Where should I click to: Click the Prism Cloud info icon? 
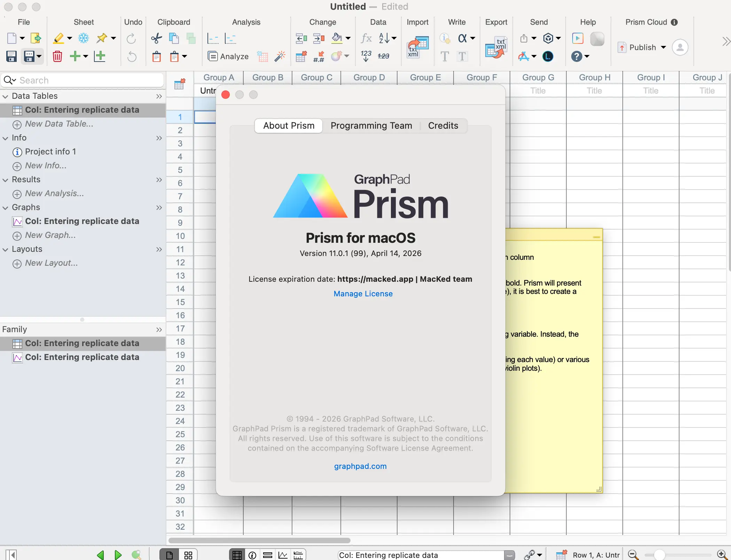[x=674, y=22]
